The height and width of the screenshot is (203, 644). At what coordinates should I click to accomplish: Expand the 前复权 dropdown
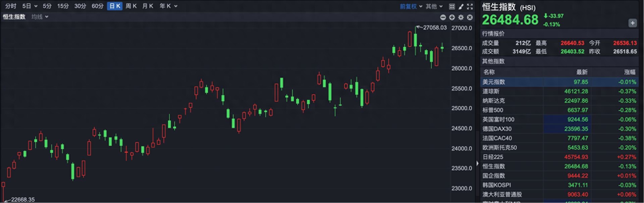(411, 6)
